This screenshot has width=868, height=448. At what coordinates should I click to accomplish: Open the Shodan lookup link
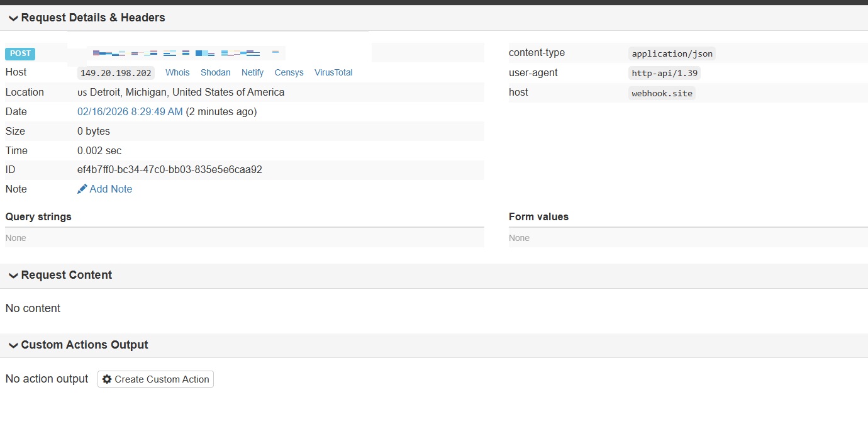215,72
